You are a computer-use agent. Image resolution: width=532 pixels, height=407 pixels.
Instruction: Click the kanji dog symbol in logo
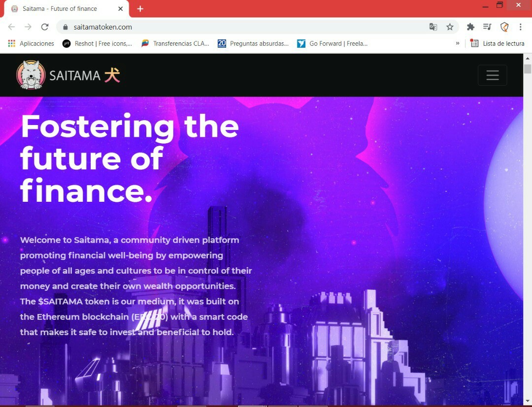click(112, 75)
